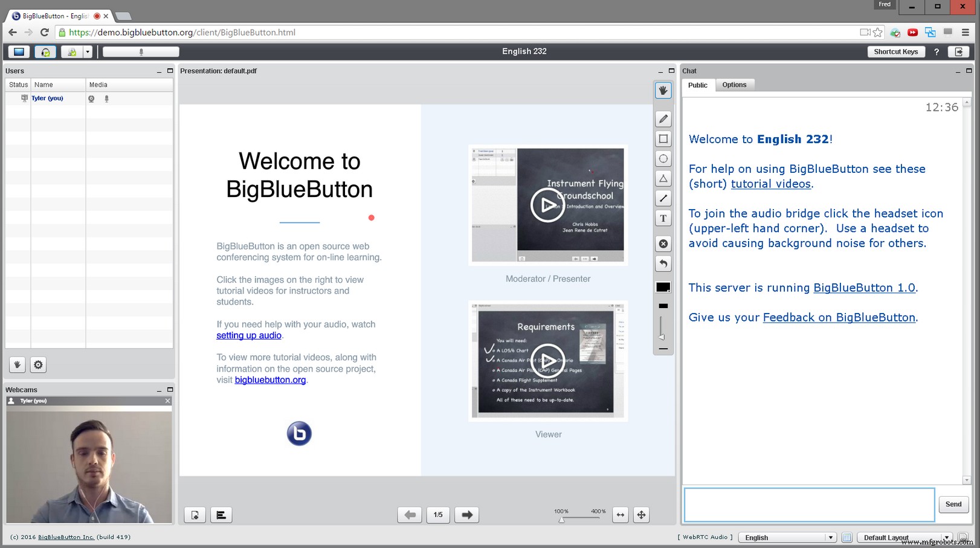Select the pencil drawing tool
This screenshot has width=980, height=548.
(663, 119)
